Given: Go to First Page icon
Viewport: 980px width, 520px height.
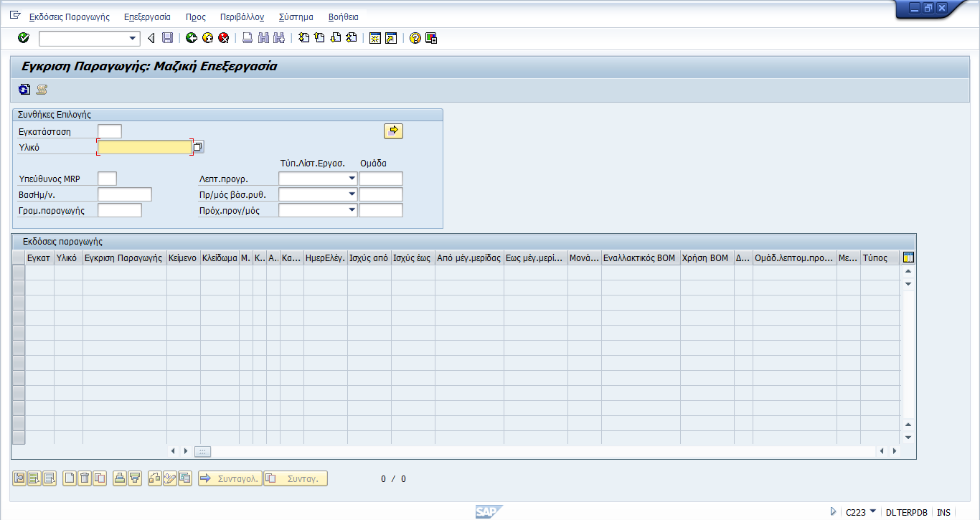Looking at the screenshot, I should [x=304, y=38].
